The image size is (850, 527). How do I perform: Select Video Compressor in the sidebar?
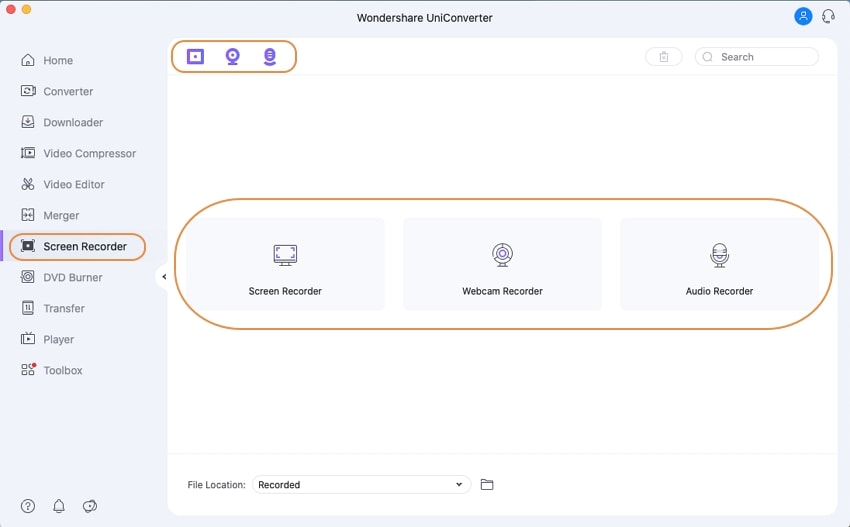tap(78, 153)
